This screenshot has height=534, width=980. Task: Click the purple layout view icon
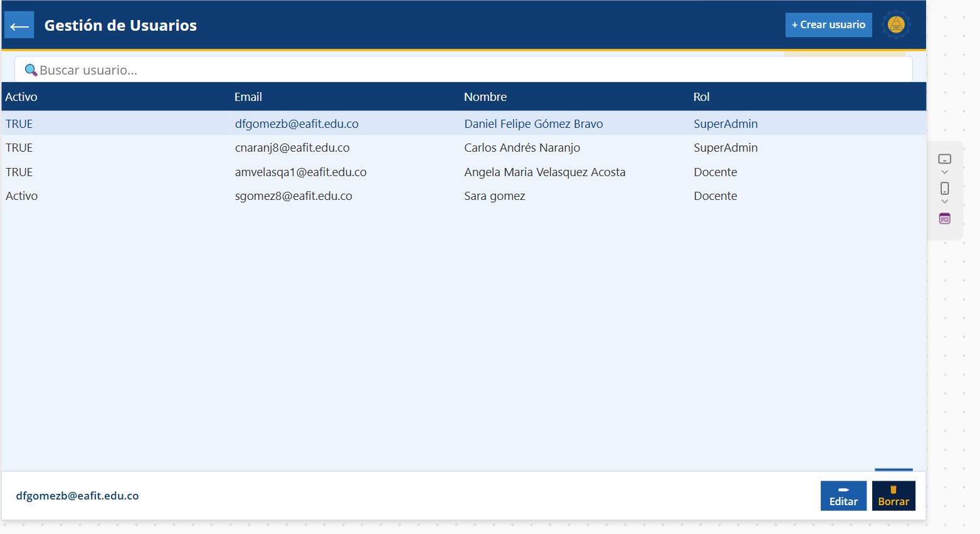944,219
